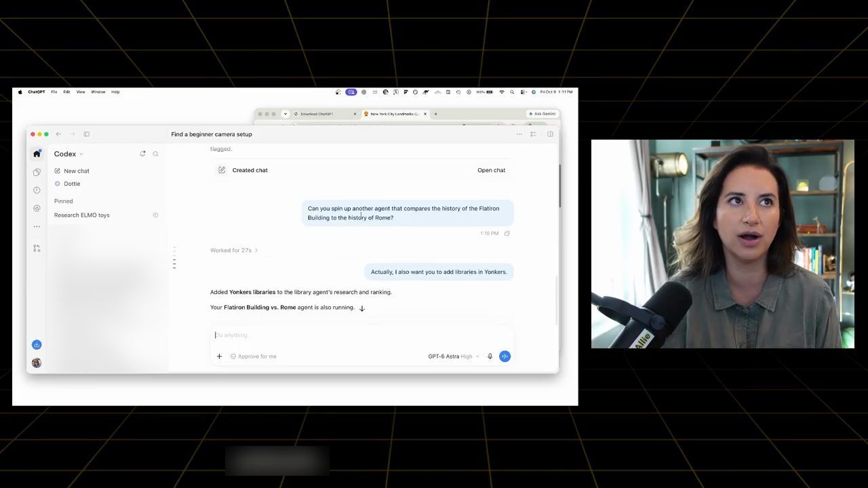Viewport: 868px width, 488px height.
Task: Toggle the right panel icon in title bar
Action: 550,134
